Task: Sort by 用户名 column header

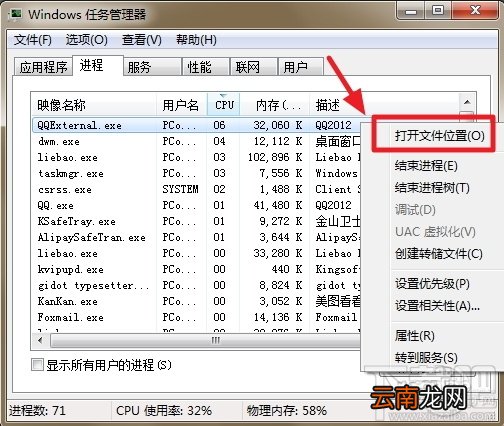Action: pos(182,105)
